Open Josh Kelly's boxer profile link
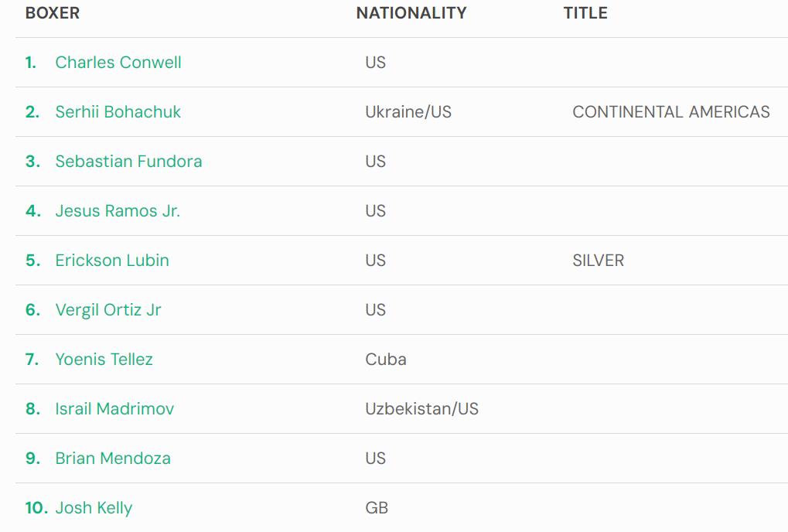This screenshot has width=788, height=532. (94, 508)
